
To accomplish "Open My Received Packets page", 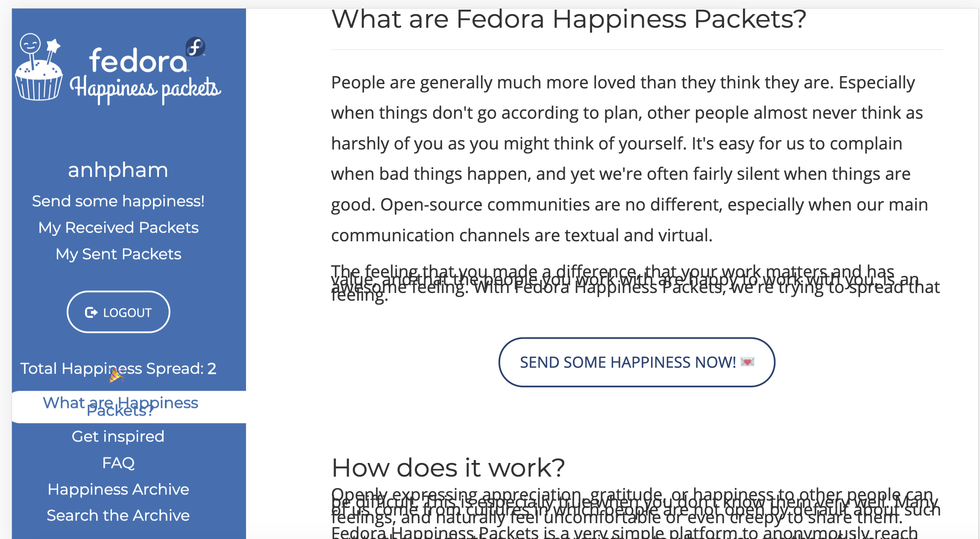I will click(x=118, y=228).
